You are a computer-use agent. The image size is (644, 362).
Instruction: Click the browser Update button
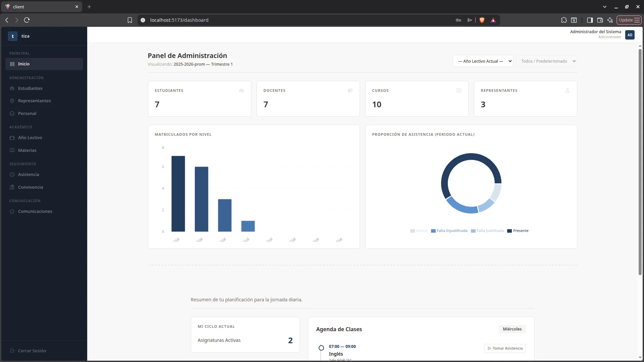tap(629, 20)
